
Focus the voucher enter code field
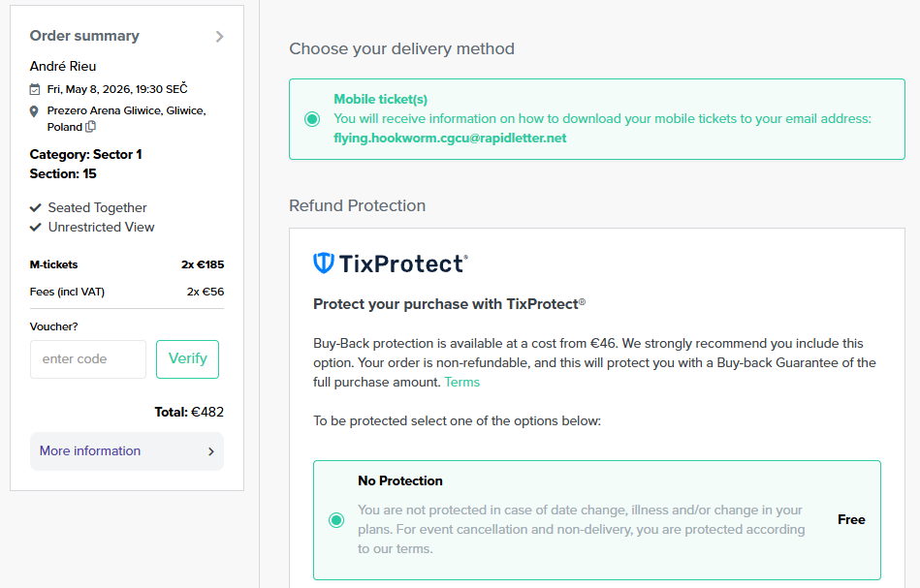coord(88,358)
